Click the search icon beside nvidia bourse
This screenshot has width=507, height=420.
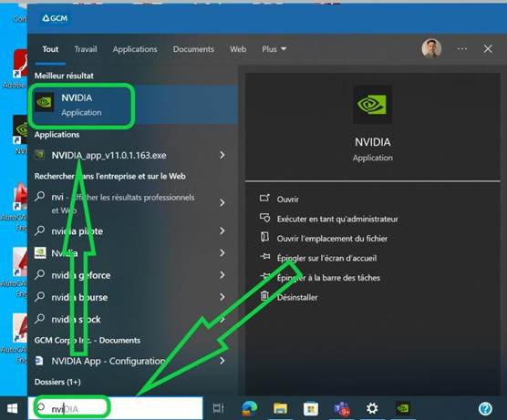click(x=40, y=297)
